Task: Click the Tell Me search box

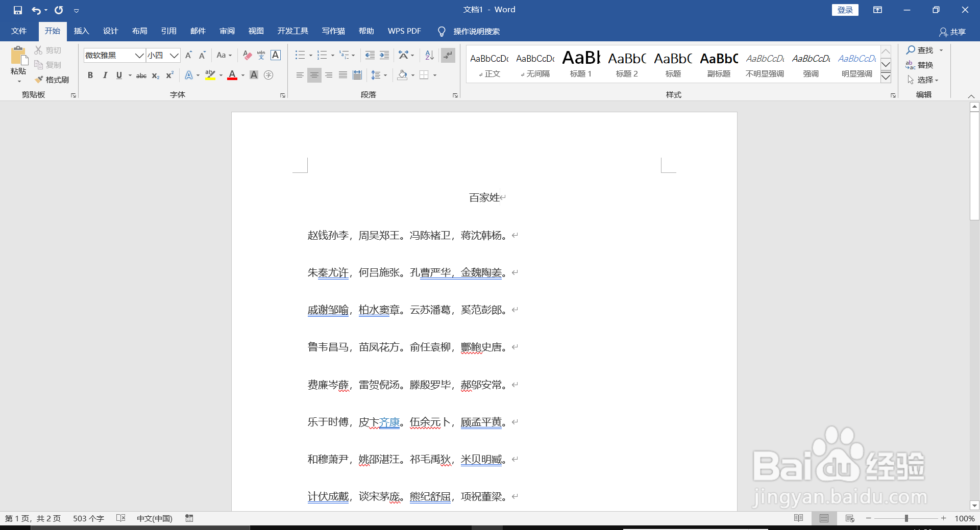Action: pos(476,31)
